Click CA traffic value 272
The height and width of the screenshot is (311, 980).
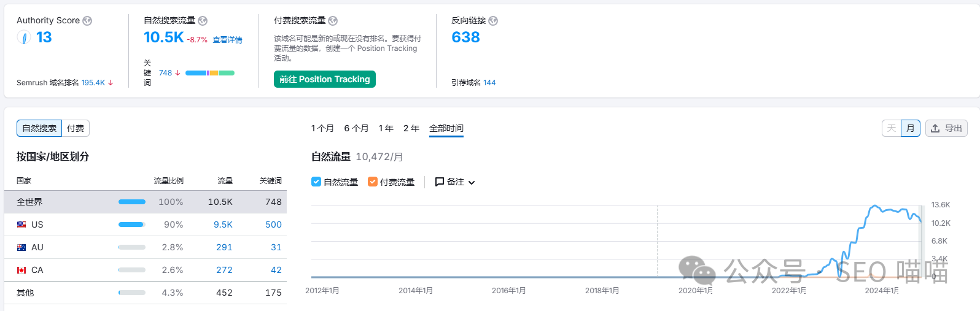[224, 270]
